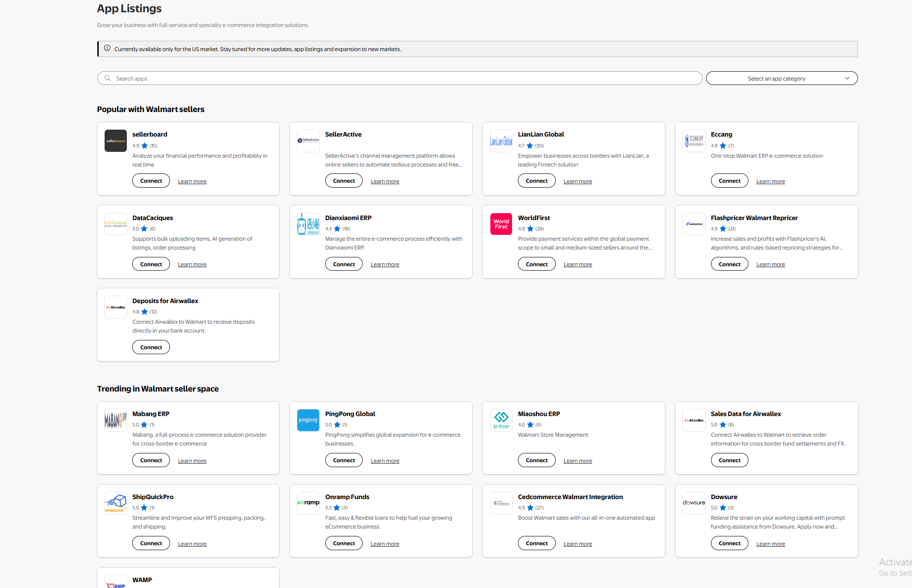Click the Onramp Funds logo
Screen dimensions: 912x588
pyautogui.click(x=308, y=504)
